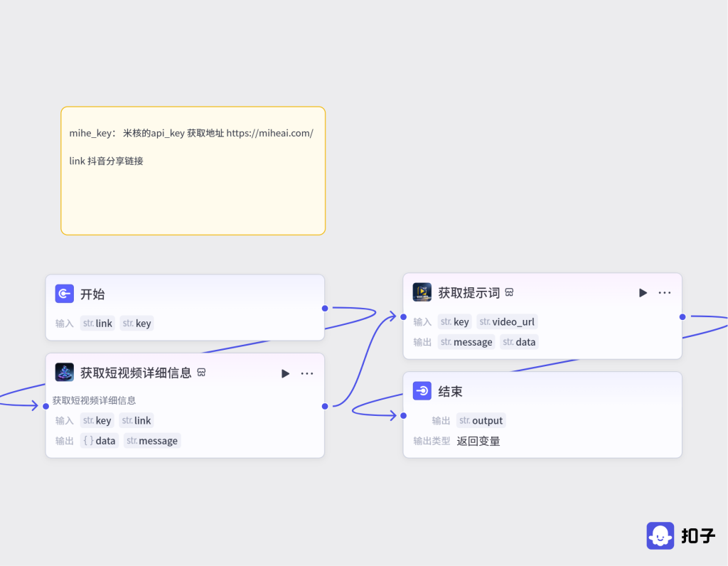Click the input port of 获取提示词 node
The width and height of the screenshot is (728, 566).
click(404, 317)
